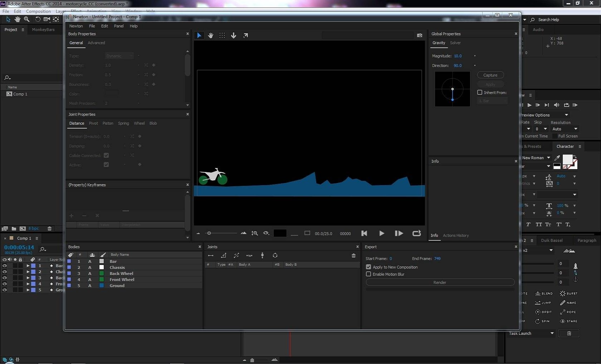Enable the Inherit From checkbox

[480, 92]
